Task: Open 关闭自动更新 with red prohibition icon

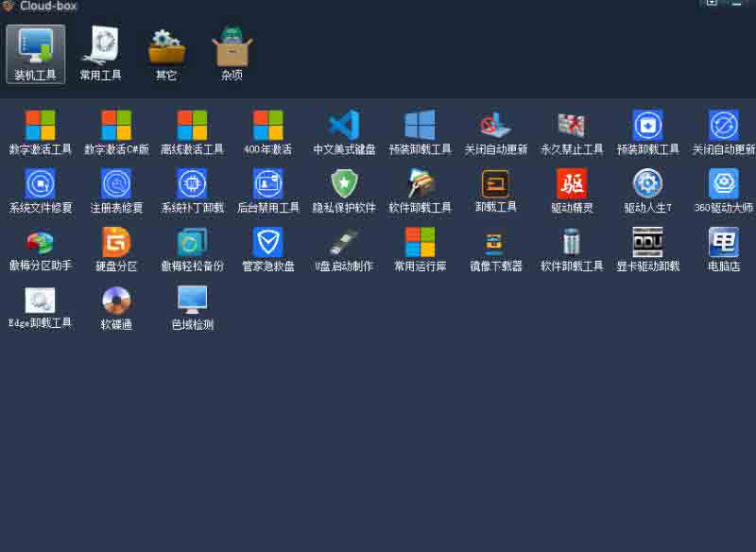Action: coord(495,131)
